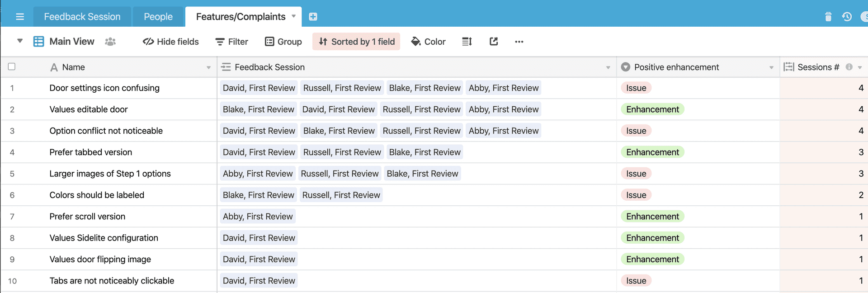Image resolution: width=868 pixels, height=293 pixels.
Task: Click the row height icon
Action: (x=467, y=42)
